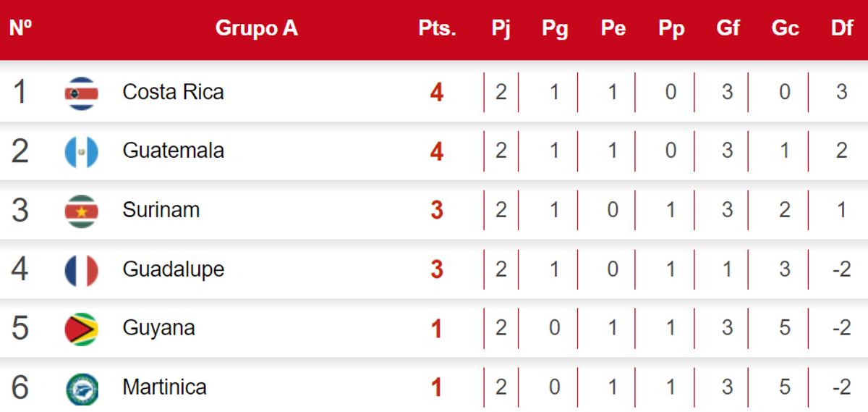Select the Surinam team name
The image size is (868, 412).
(161, 210)
